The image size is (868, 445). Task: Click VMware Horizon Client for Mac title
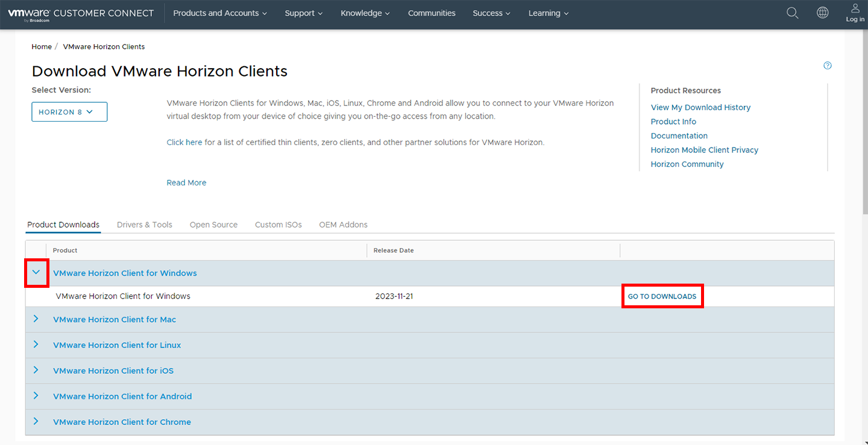(115, 320)
